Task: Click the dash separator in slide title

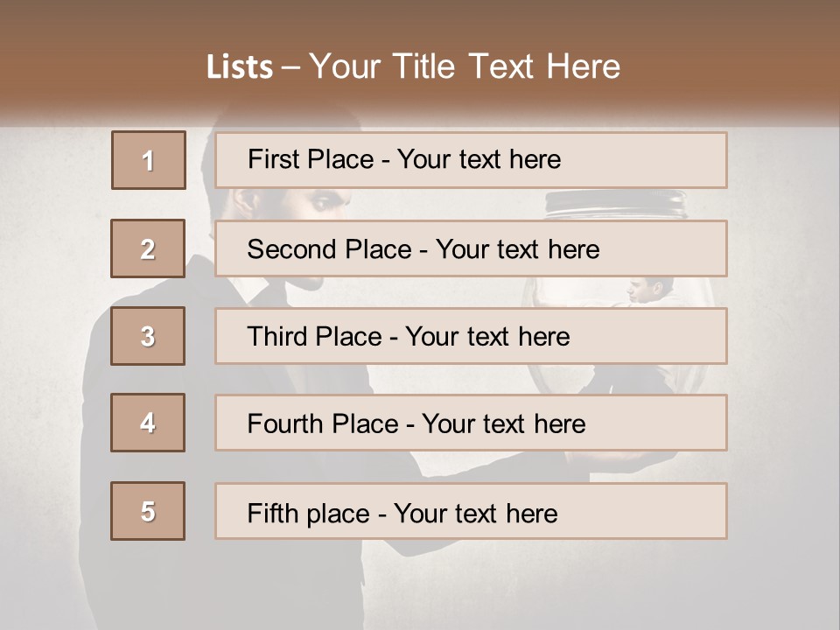Action: click(x=290, y=67)
